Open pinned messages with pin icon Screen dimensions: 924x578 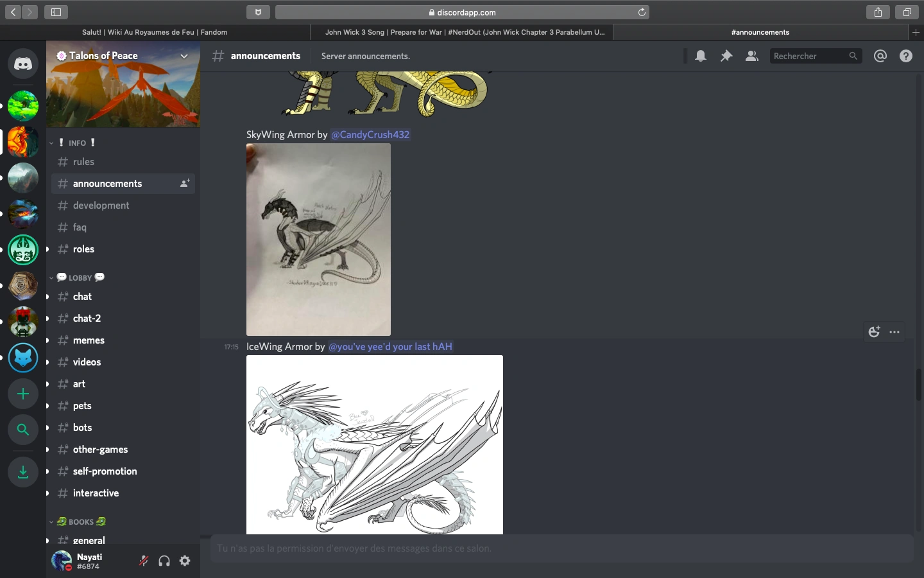[x=726, y=57]
